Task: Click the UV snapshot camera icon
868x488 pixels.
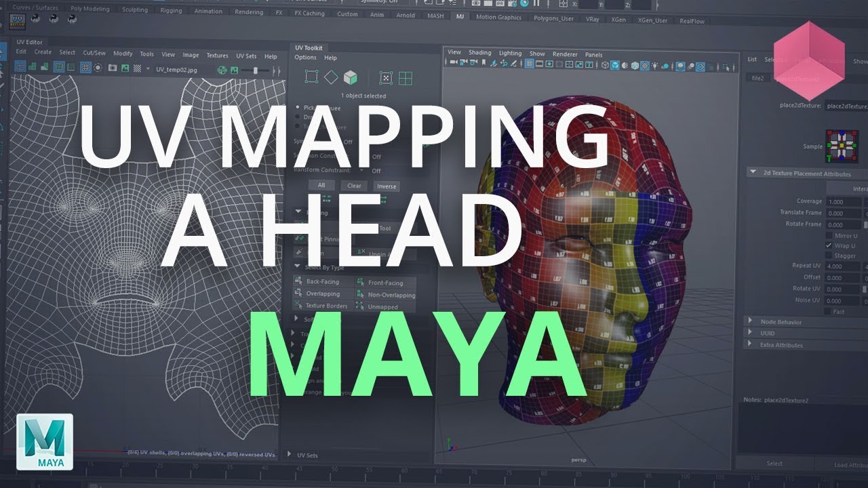Action: click(x=113, y=68)
